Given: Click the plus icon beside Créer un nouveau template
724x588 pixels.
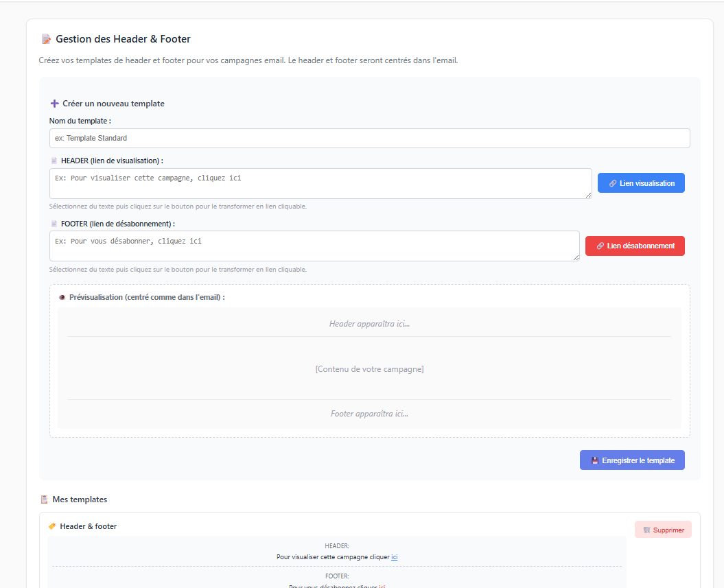Looking at the screenshot, I should coord(54,104).
